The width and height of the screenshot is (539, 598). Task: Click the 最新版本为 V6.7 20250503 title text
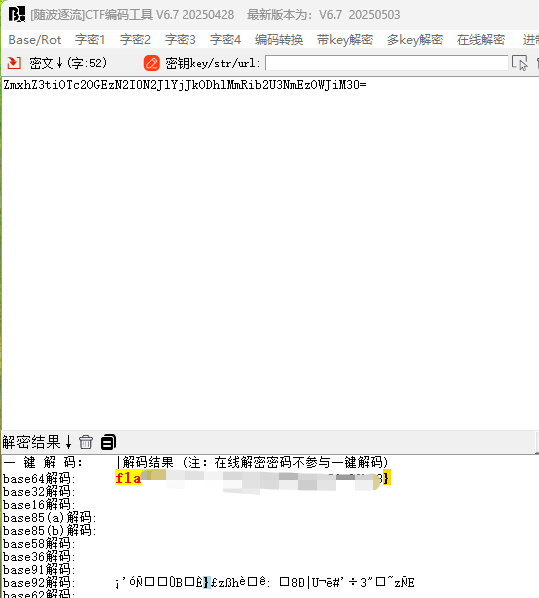click(323, 15)
